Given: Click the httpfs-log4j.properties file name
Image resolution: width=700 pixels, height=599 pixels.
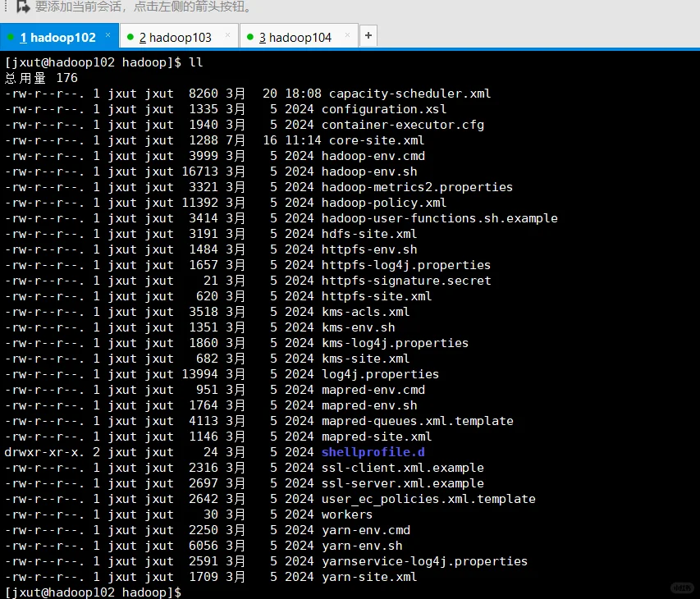Looking at the screenshot, I should [x=406, y=265].
